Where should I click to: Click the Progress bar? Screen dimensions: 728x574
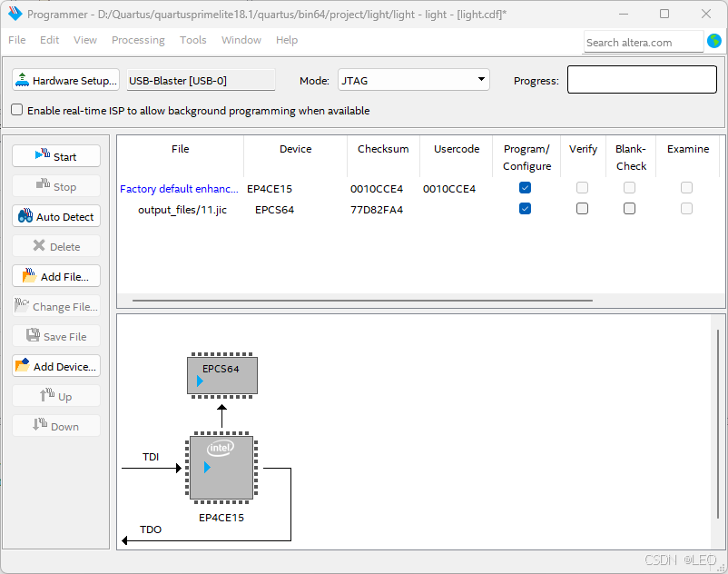click(x=642, y=79)
